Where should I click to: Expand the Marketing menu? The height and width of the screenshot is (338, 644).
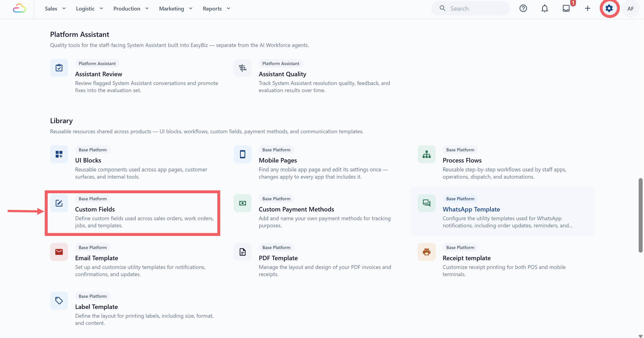[176, 8]
